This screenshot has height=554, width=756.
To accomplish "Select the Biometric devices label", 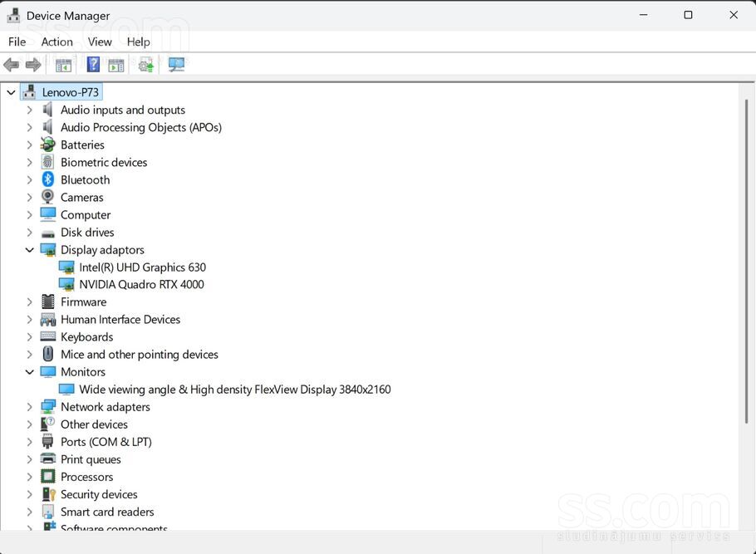I will click(x=104, y=163).
